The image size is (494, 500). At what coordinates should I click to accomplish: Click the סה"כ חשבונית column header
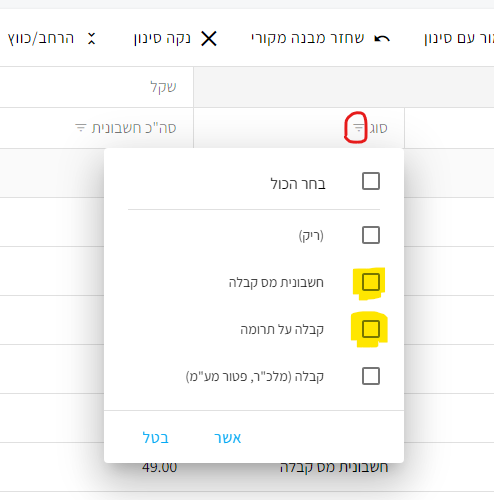coord(134,128)
